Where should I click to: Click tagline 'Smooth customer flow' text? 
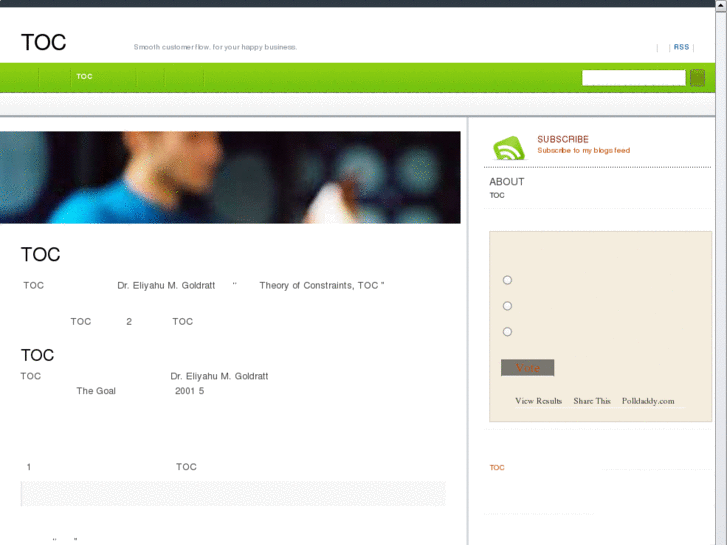215,47
